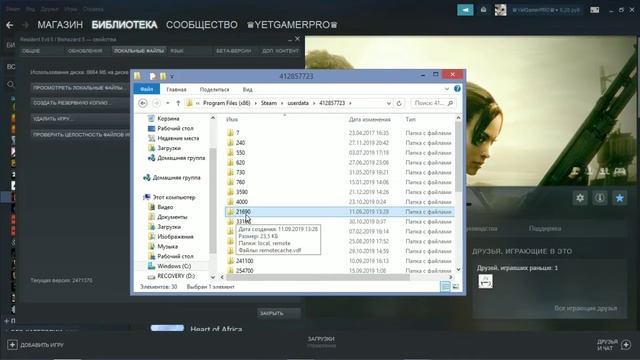This screenshot has width=640, height=360.
Task: Select БЕТА-ВЕРСИИ tab in properties window
Action: pos(233,51)
